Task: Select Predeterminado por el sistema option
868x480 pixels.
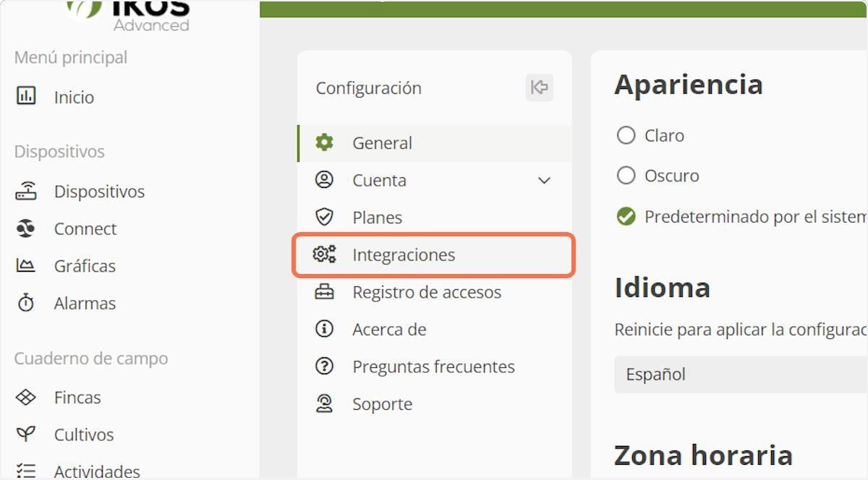Action: click(626, 216)
